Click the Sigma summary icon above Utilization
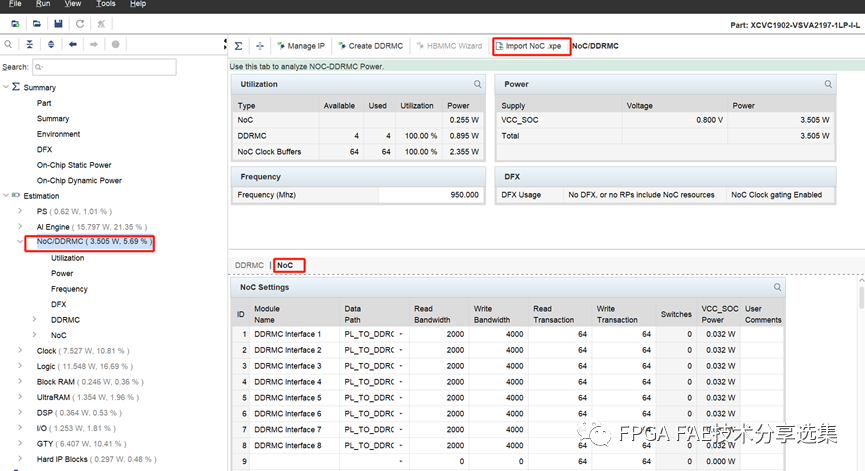The width and height of the screenshot is (865, 471). click(x=238, y=46)
